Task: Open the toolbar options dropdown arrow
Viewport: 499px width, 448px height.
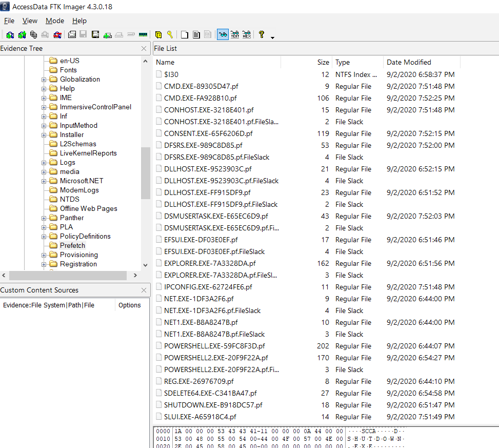Action: [272, 37]
